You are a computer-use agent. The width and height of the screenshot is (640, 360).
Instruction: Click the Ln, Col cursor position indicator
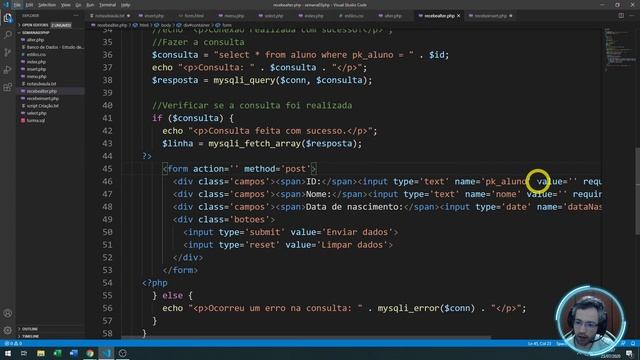click(540, 344)
